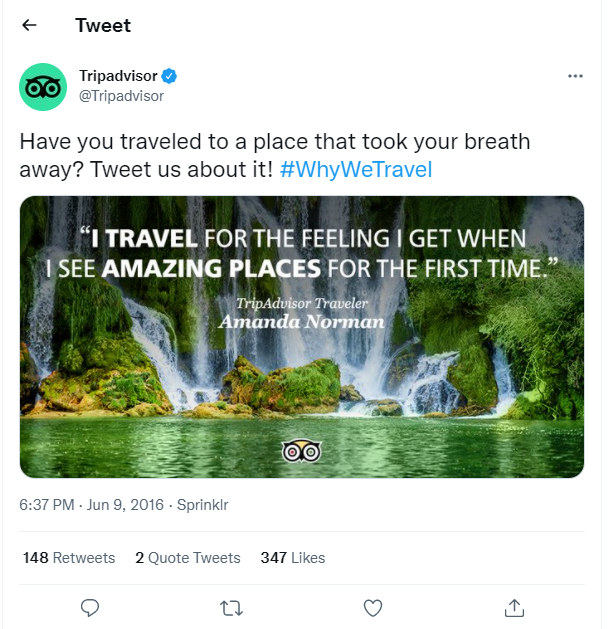The width and height of the screenshot is (611, 629).
Task: View the 347 Likes list
Action: pyautogui.click(x=292, y=558)
